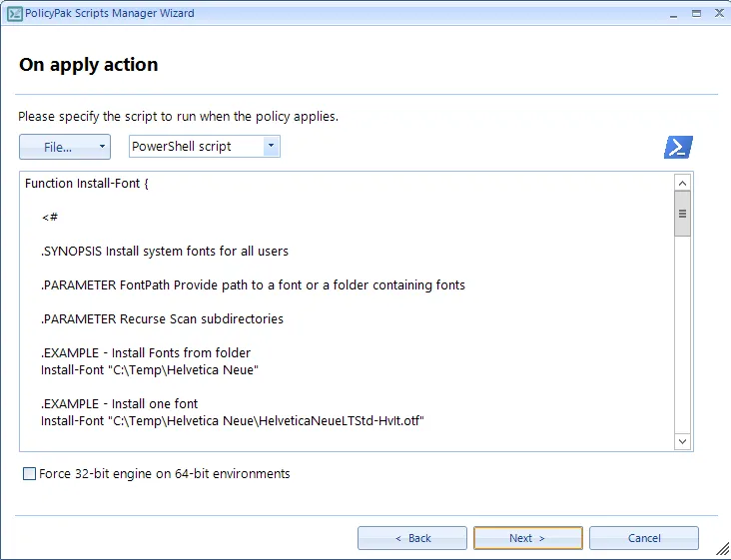Expand the PowerShell script type dropdown
731x560 pixels.
tap(271, 147)
